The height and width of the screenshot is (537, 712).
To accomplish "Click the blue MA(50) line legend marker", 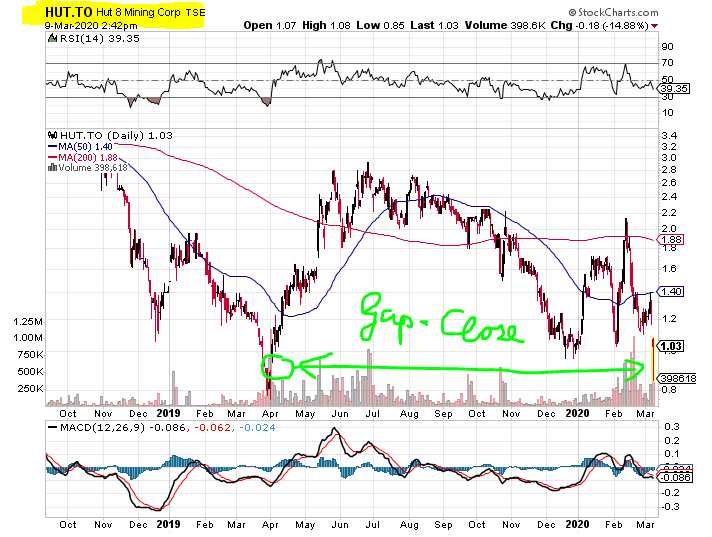I will (53, 147).
